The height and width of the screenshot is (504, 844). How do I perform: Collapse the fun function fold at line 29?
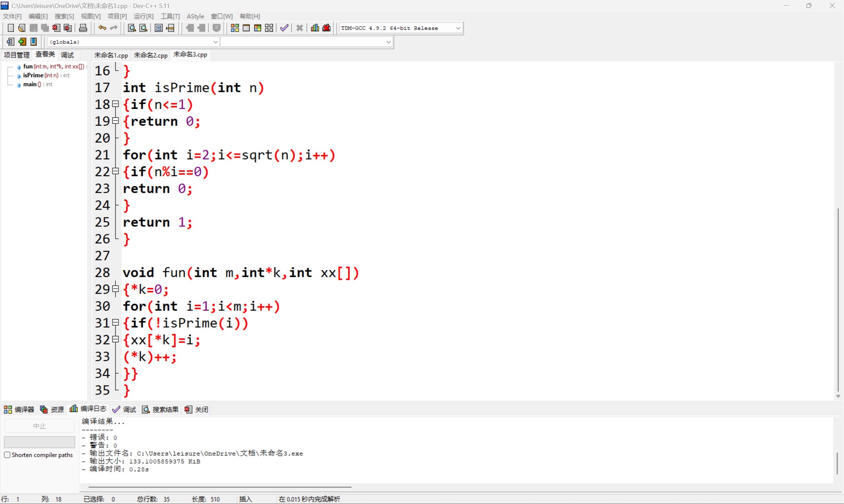click(x=115, y=289)
